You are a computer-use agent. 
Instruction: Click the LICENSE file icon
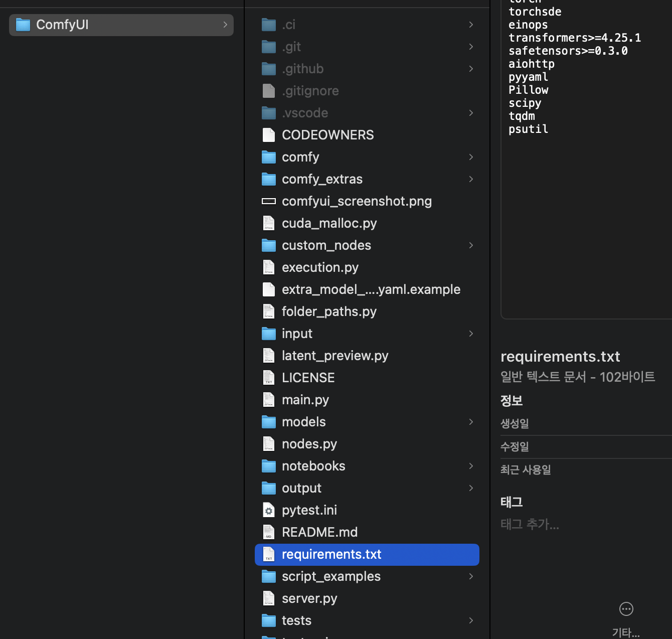click(269, 378)
